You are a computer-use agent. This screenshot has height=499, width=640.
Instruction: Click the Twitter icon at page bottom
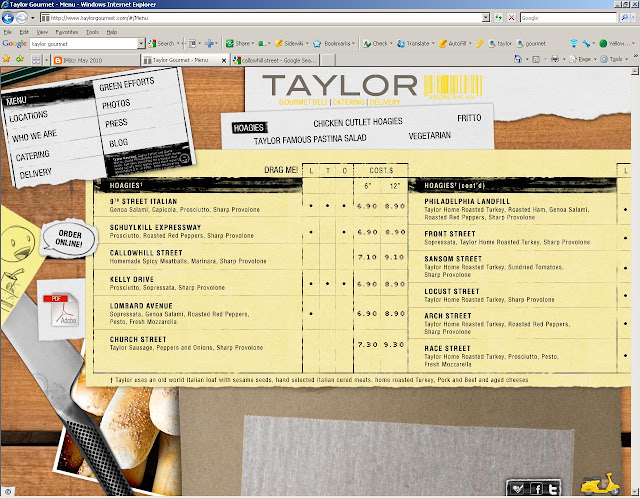click(x=553, y=488)
